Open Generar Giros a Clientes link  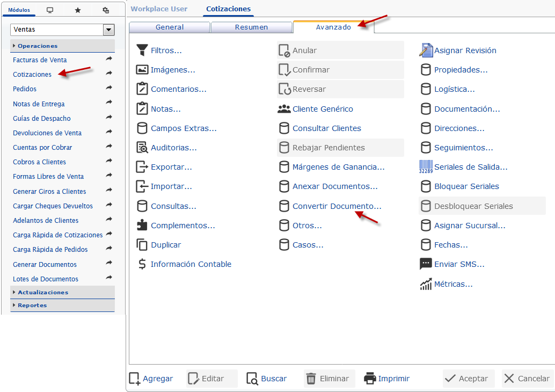pyautogui.click(x=49, y=191)
